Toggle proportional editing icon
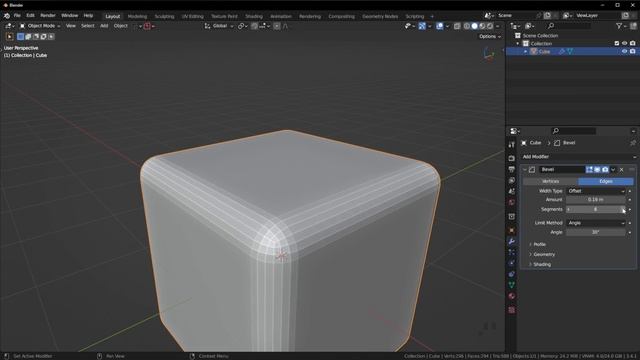The width and height of the screenshot is (640, 360). click(x=277, y=26)
